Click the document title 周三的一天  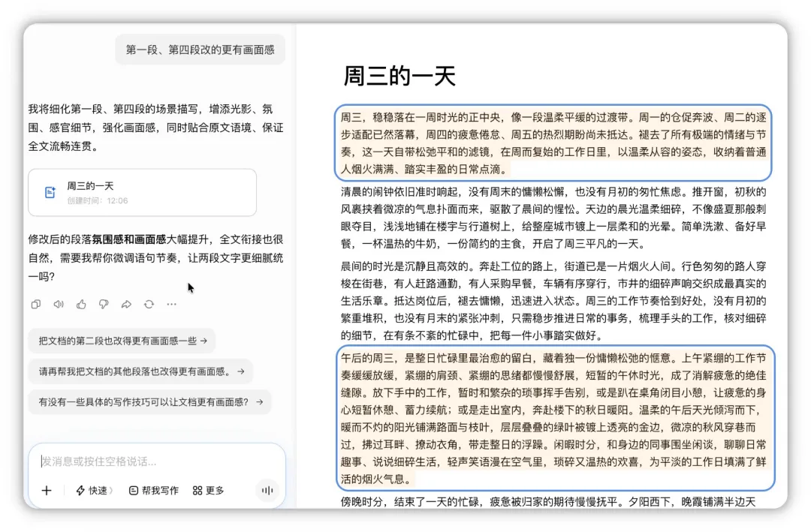[399, 76]
